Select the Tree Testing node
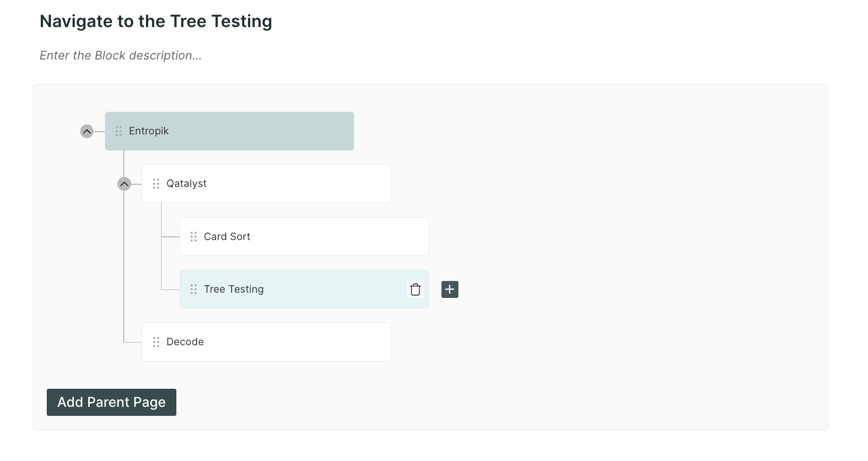Screen dimensions: 868x461 (304, 289)
